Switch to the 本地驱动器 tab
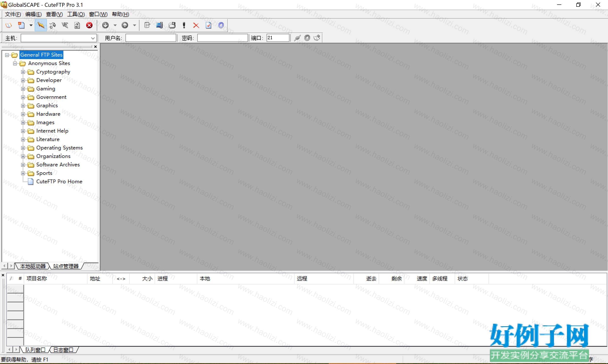Image resolution: width=608 pixels, height=364 pixels. [x=33, y=266]
